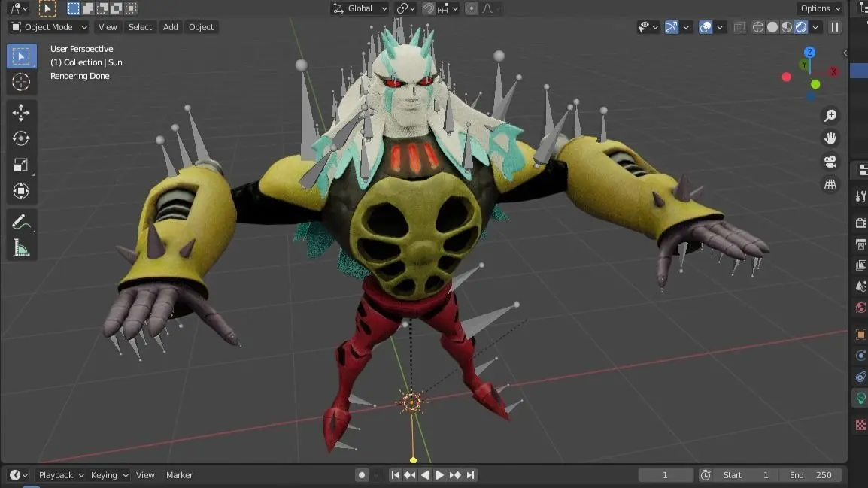Toggle viewport gizmos display
The height and width of the screenshot is (488, 868).
click(x=672, y=27)
